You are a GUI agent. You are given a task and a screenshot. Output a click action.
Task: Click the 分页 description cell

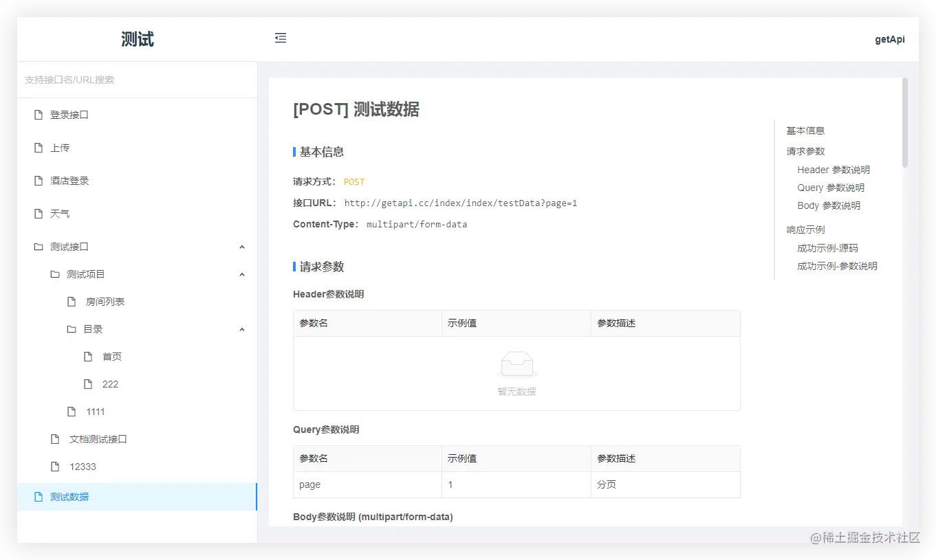coord(666,484)
